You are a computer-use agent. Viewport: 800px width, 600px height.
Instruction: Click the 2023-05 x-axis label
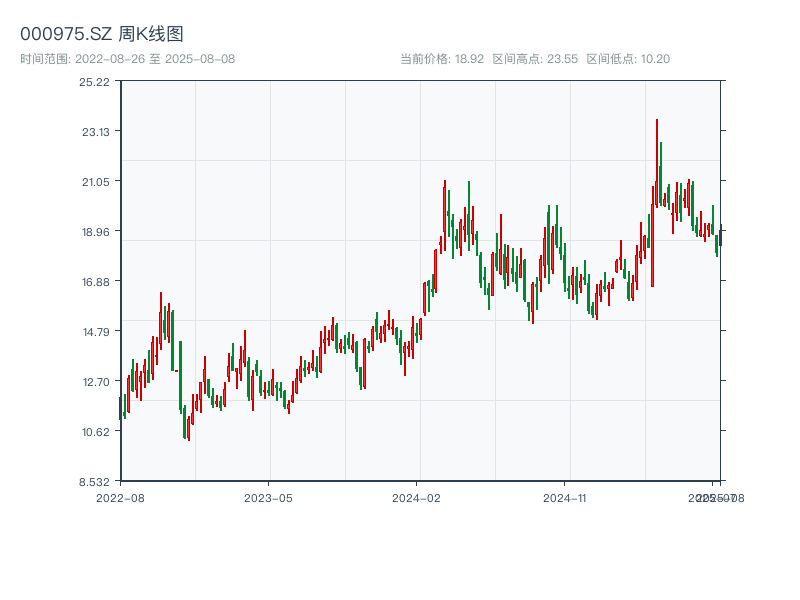268,498
